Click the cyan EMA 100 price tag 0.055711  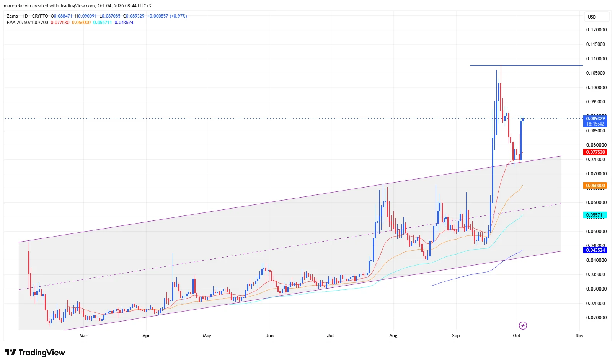(x=595, y=215)
